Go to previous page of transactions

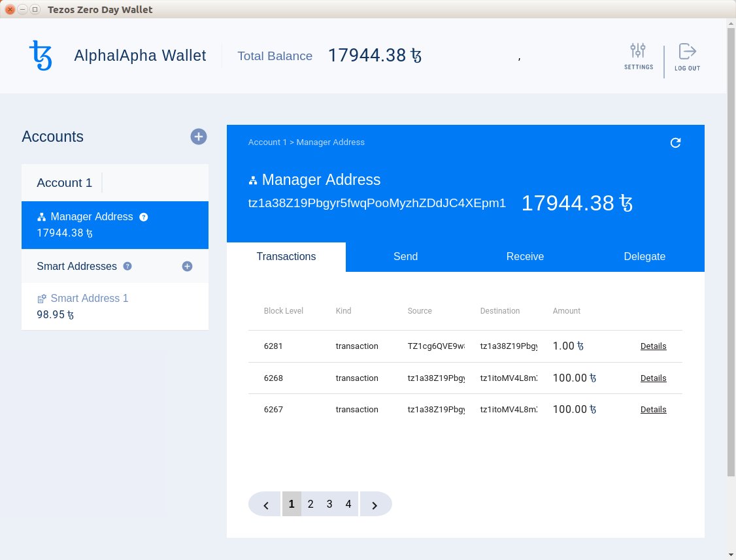pos(265,504)
